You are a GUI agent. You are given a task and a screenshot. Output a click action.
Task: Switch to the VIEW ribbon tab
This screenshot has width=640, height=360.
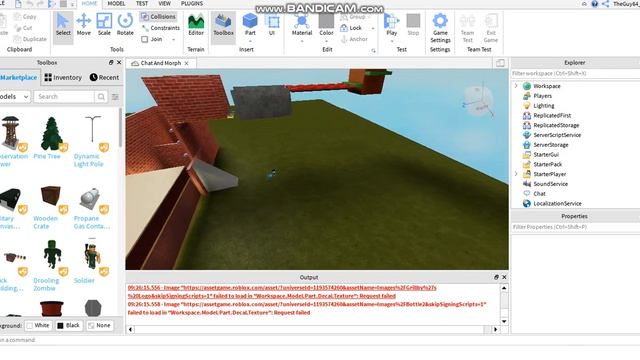tap(164, 3)
